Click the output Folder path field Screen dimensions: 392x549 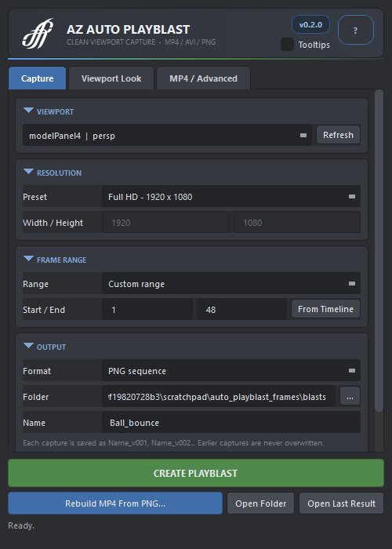(219, 397)
